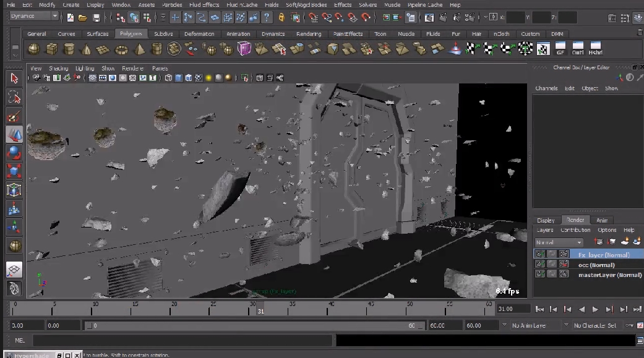Viewport: 644px width, 358px height.
Task: Open the help question mark icon
Action: (267, 17)
